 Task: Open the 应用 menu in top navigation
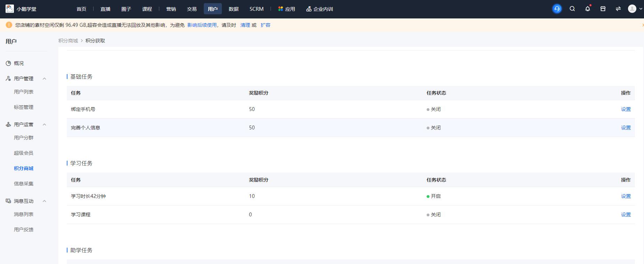tap(287, 9)
